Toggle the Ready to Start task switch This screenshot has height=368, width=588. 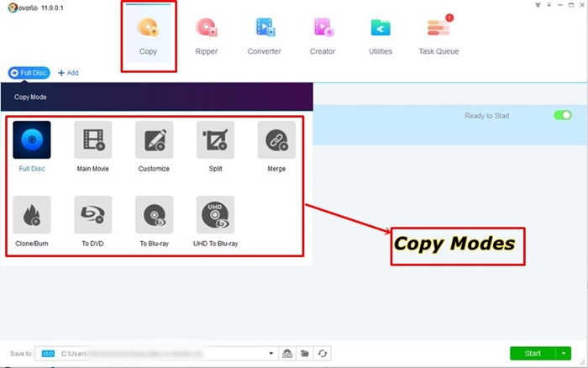point(563,115)
